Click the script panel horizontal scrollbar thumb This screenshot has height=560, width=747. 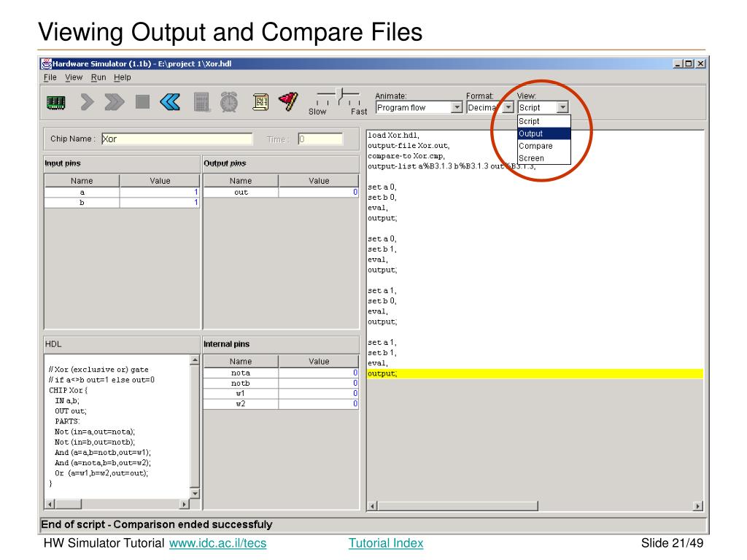click(458, 506)
